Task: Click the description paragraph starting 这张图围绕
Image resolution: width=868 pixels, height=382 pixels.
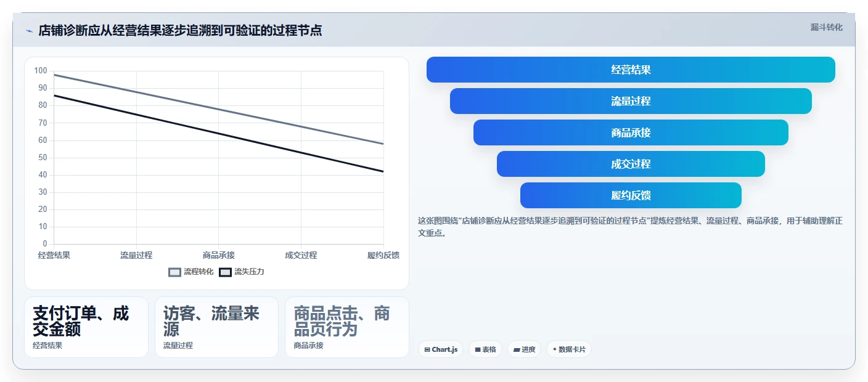Action: coord(630,227)
